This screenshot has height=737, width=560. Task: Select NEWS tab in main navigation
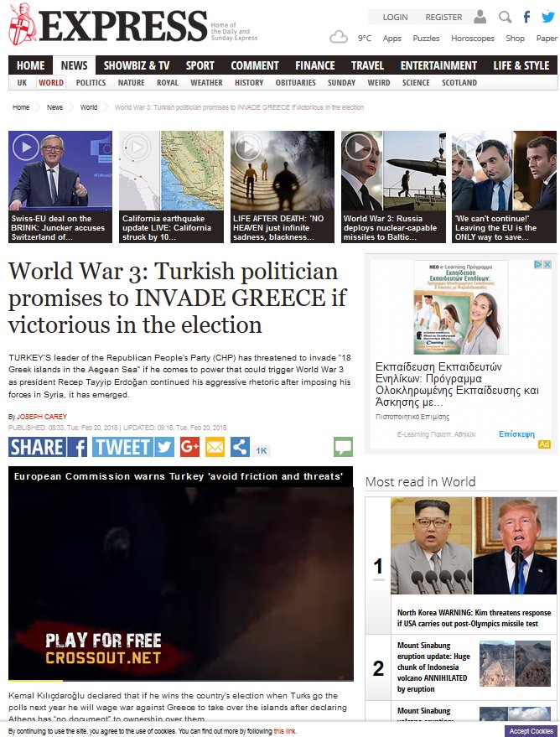(x=74, y=65)
